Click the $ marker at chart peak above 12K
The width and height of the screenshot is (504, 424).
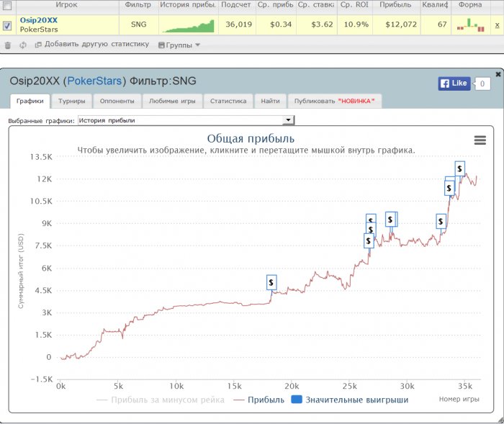(x=459, y=168)
